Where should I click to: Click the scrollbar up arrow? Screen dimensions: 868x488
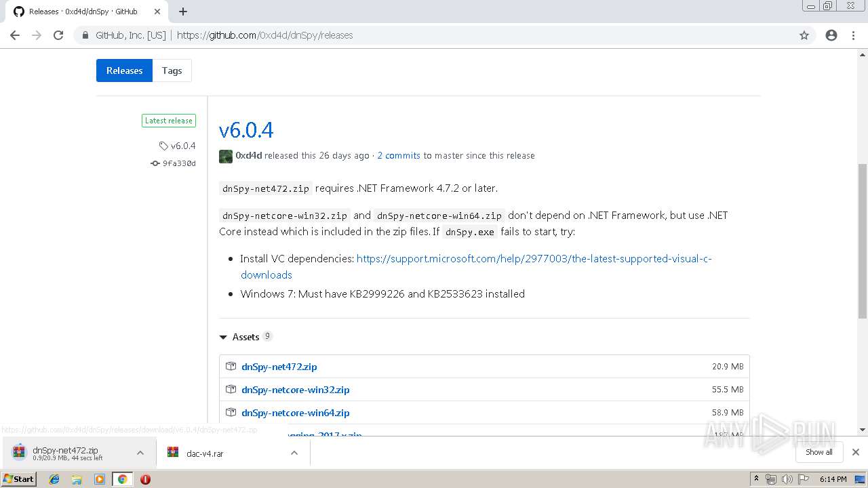click(x=863, y=54)
